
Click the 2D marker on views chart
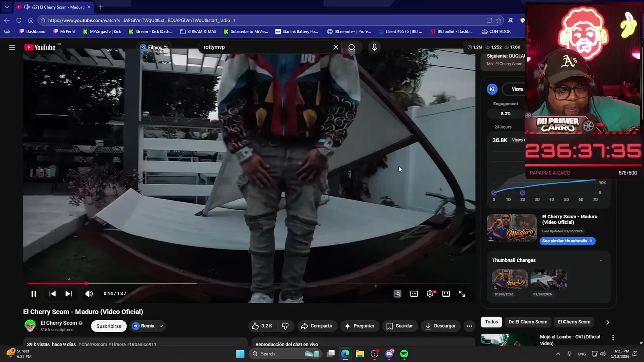tap(523, 193)
